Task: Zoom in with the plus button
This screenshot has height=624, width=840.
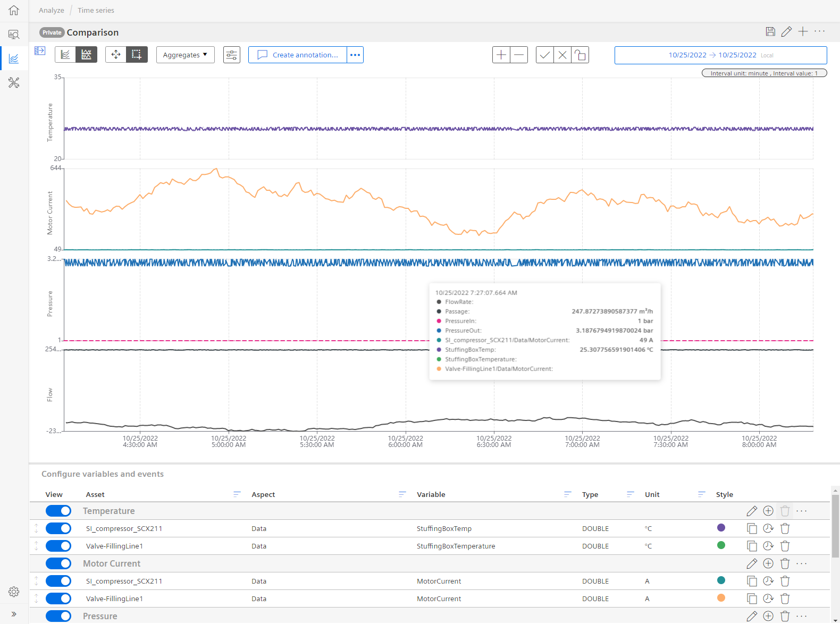Action: tap(501, 55)
